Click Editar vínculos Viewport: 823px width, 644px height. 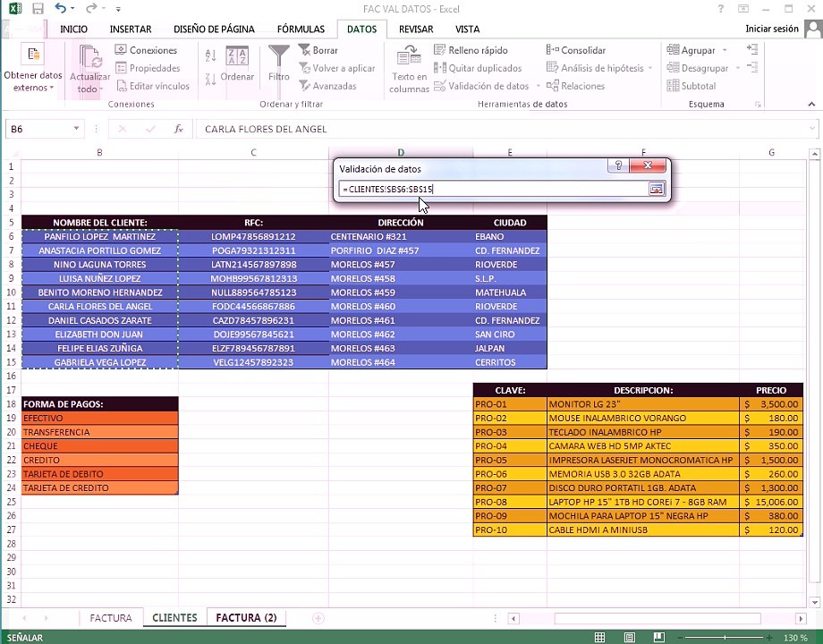click(x=153, y=86)
